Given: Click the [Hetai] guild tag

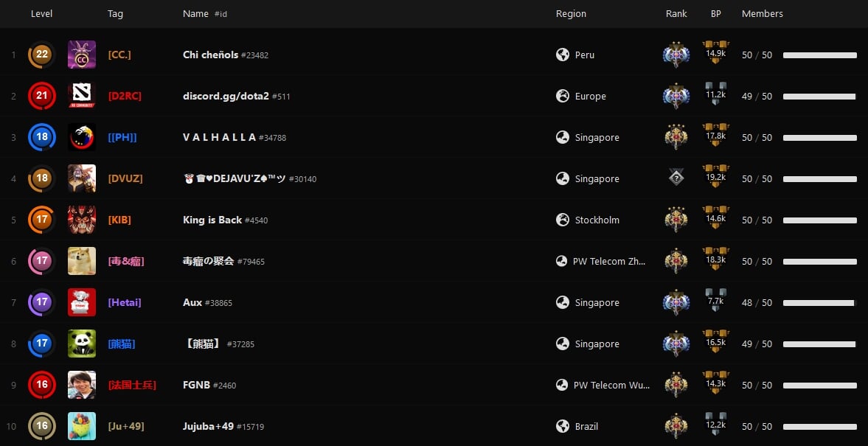Looking at the screenshot, I should 124,302.
